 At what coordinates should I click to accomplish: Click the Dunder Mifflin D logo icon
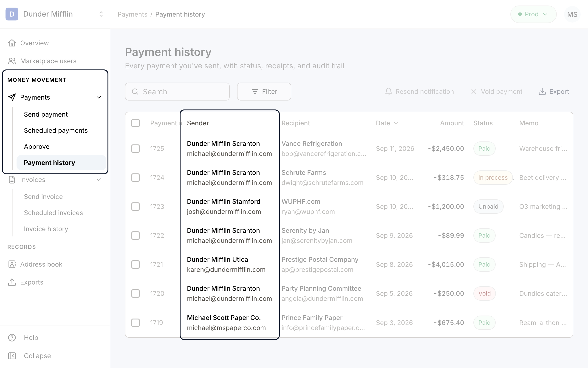(x=12, y=14)
